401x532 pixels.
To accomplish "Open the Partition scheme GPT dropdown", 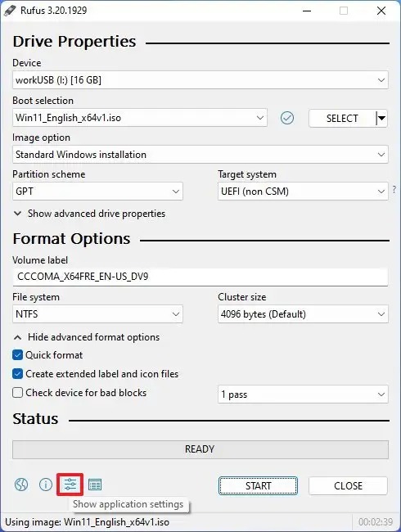I will (x=97, y=192).
